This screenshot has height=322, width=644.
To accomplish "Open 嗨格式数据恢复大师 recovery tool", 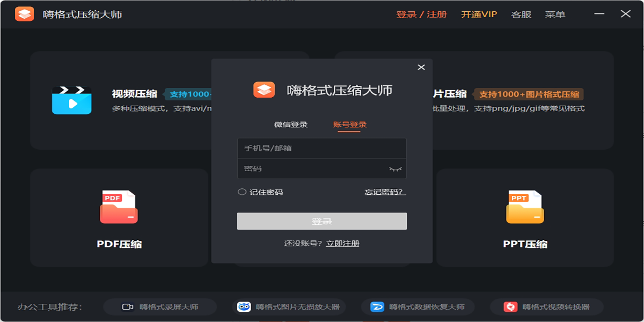I will (418, 307).
